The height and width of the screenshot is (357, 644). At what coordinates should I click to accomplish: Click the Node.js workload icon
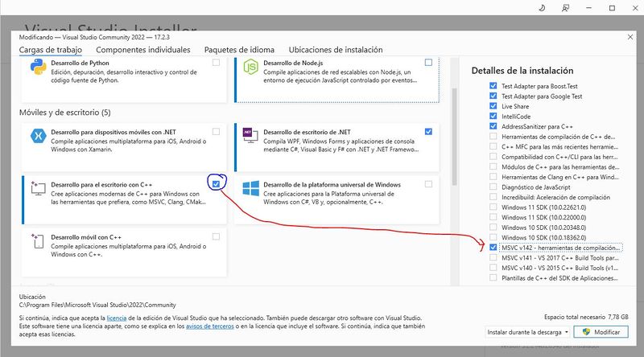(x=250, y=67)
